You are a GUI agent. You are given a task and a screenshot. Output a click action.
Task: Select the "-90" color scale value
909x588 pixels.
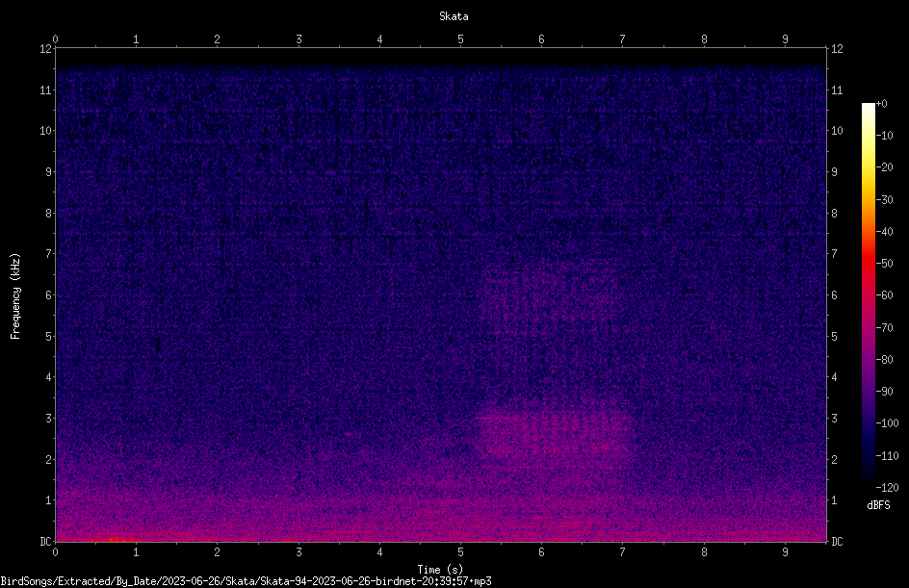pos(884,392)
